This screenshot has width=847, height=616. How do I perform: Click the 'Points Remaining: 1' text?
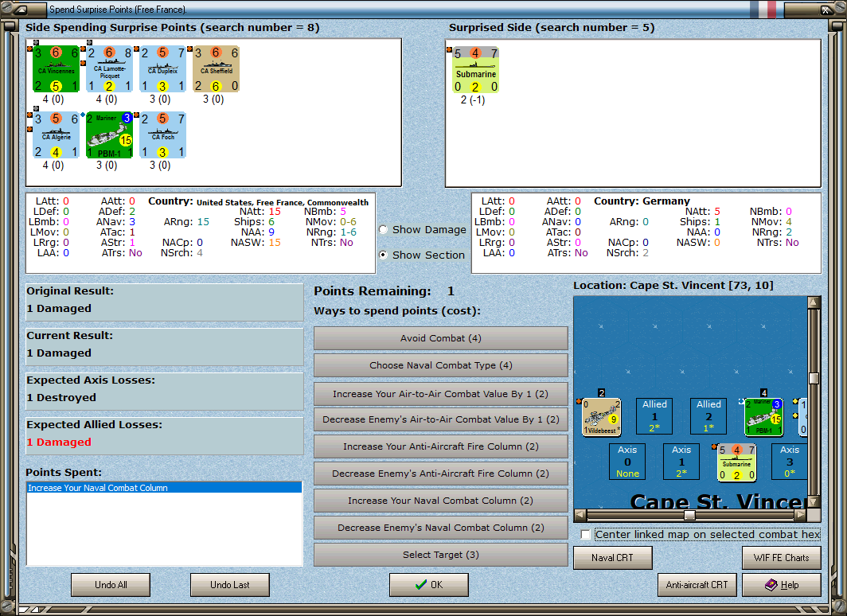(384, 291)
